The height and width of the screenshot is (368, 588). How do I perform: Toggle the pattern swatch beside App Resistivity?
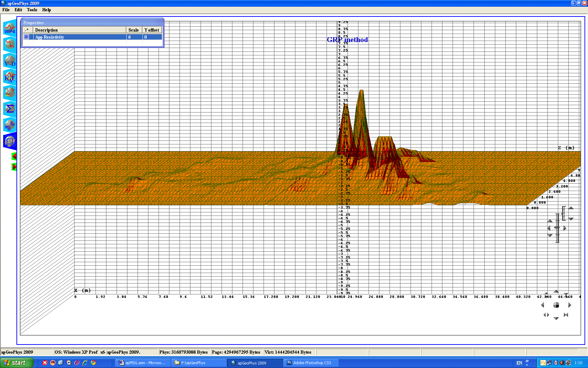click(x=27, y=37)
